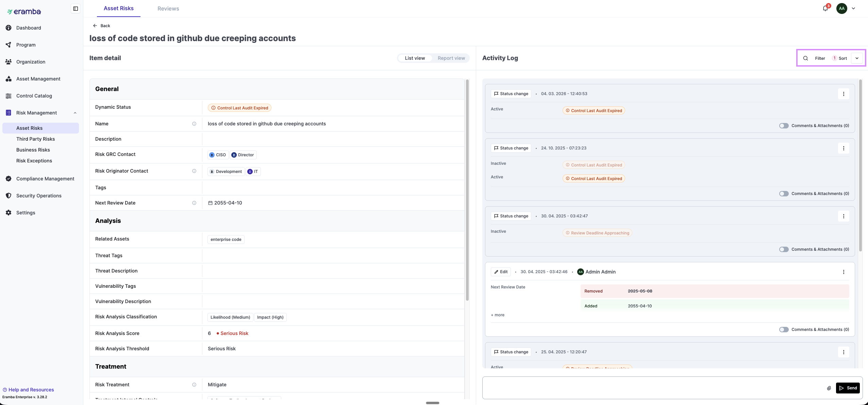Click info icon beside Next Review Date

point(194,203)
